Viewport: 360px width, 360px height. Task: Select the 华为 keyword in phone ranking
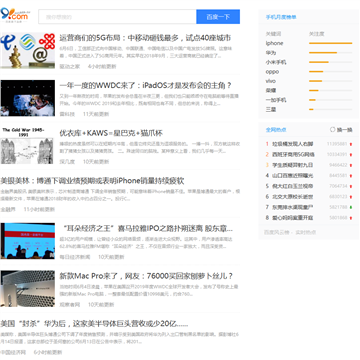click(x=271, y=53)
